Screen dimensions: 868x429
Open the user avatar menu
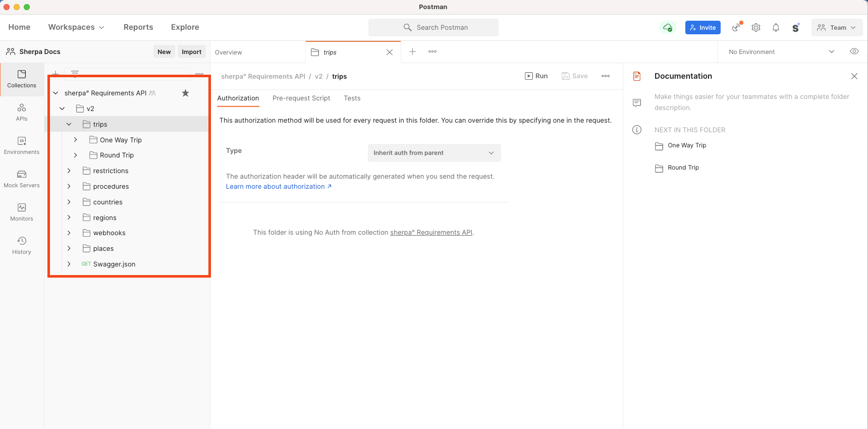pyautogui.click(x=796, y=27)
